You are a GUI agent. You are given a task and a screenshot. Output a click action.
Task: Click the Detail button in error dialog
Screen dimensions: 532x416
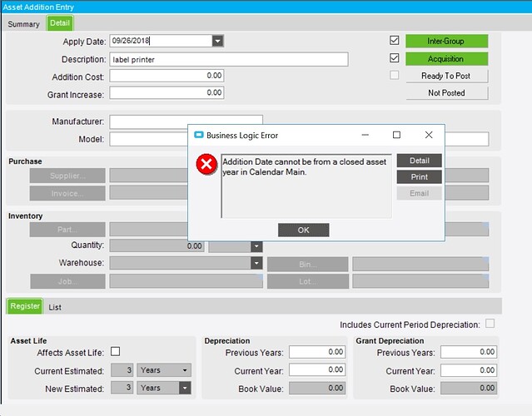pyautogui.click(x=419, y=160)
